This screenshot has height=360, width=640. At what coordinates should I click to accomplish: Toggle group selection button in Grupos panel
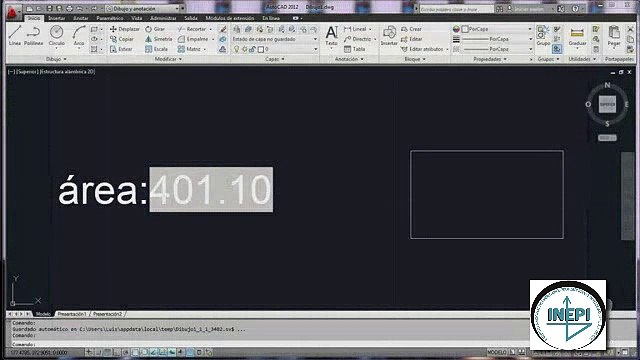(557, 49)
